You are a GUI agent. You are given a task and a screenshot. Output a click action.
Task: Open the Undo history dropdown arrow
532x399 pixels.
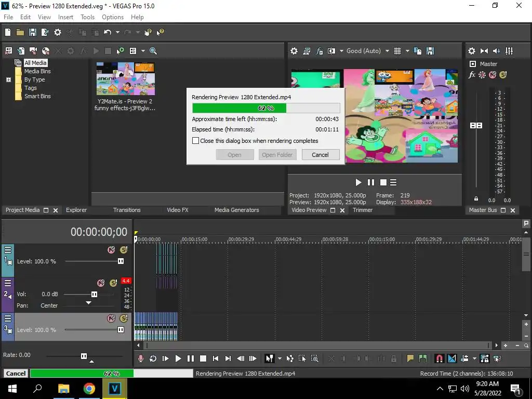[117, 32]
